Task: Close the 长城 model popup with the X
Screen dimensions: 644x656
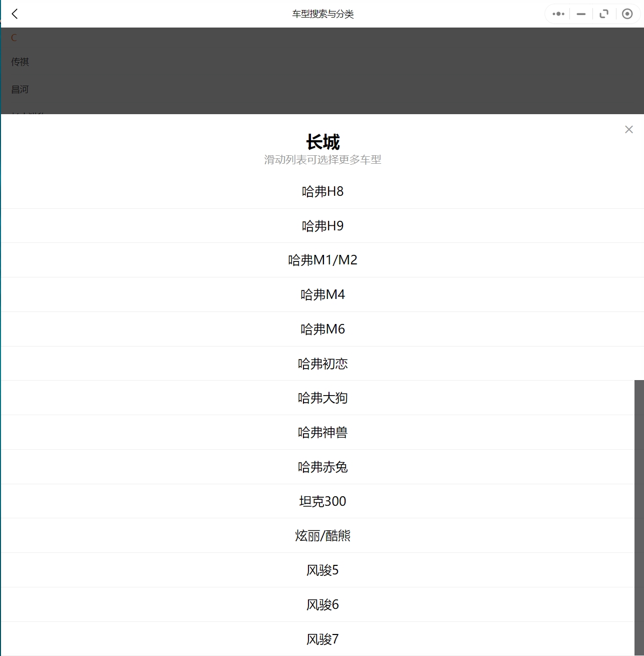Action: pos(629,129)
